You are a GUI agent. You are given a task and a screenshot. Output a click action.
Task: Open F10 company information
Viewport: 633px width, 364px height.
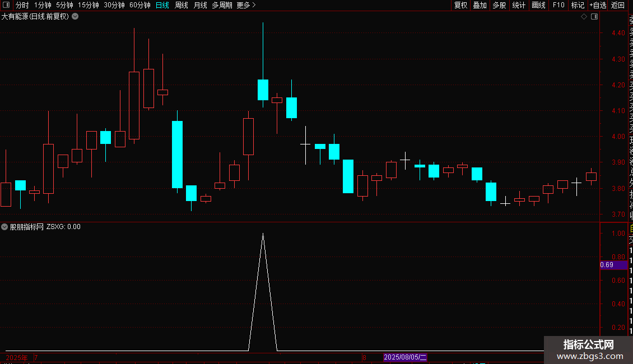click(558, 5)
